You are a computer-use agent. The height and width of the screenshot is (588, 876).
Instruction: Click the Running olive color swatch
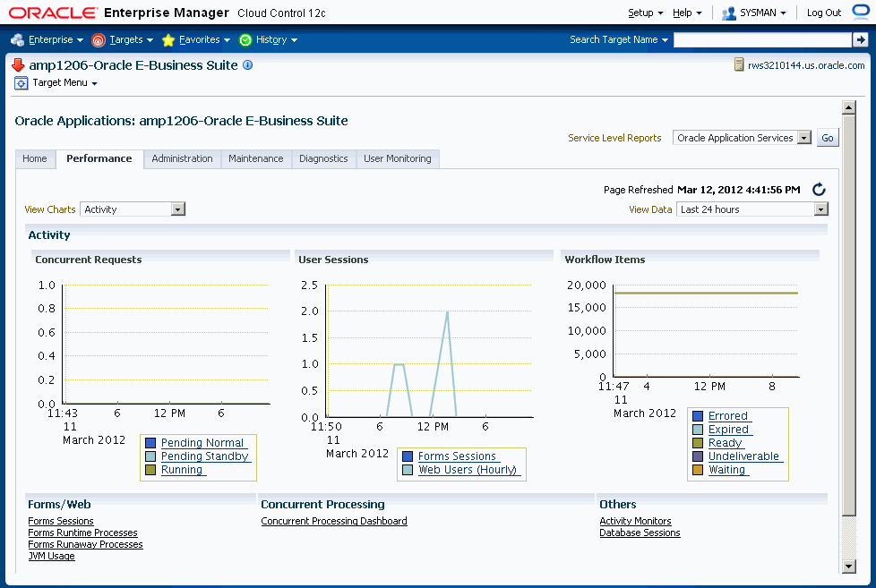coord(150,470)
